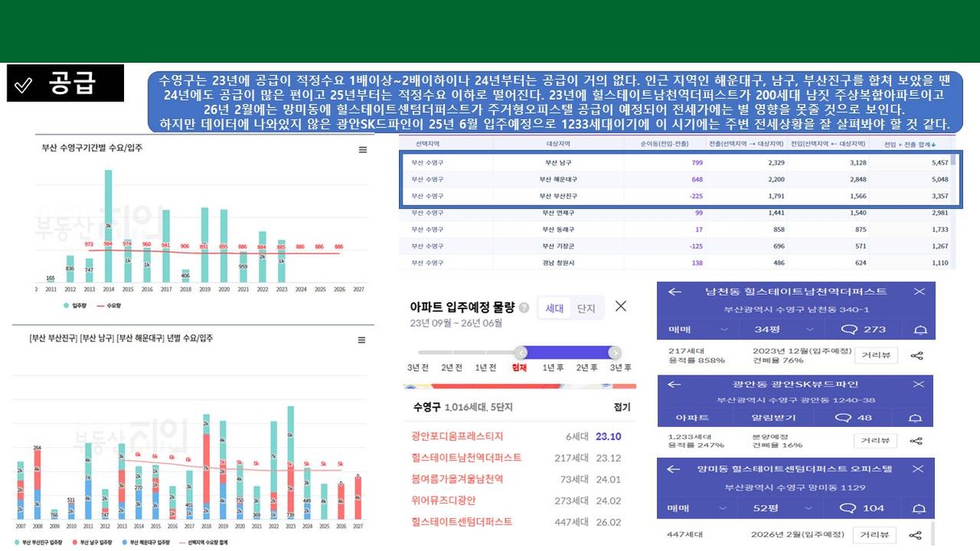The height and width of the screenshot is (551, 980).
Task: Switch to the 단지 tab
Action: pyautogui.click(x=586, y=309)
